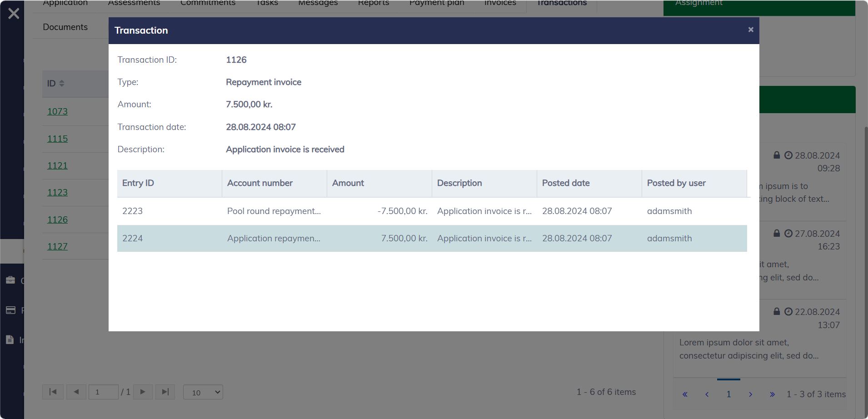Viewport: 868px width, 419px height.
Task: Click the Posted date column header
Action: tap(566, 183)
